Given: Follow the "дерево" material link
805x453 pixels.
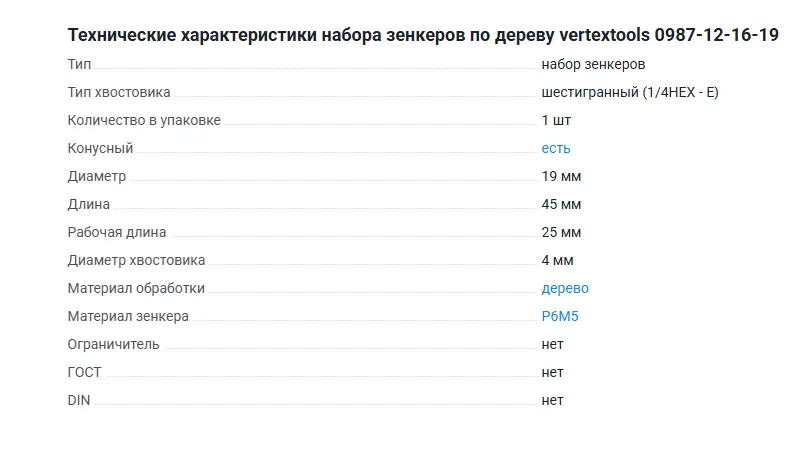Looking at the screenshot, I should tap(565, 288).
